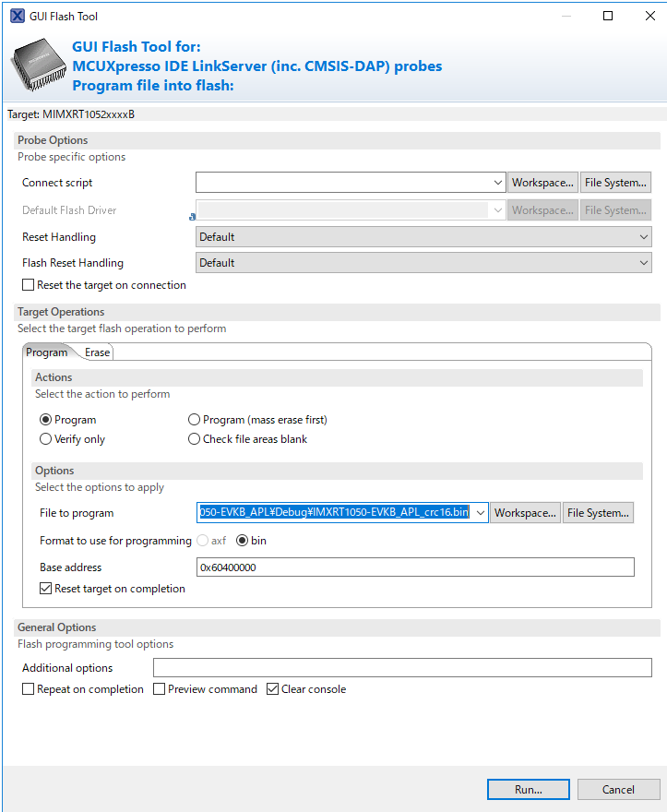667x812 pixels.
Task: Click the Run... button
Action: pyautogui.click(x=529, y=790)
